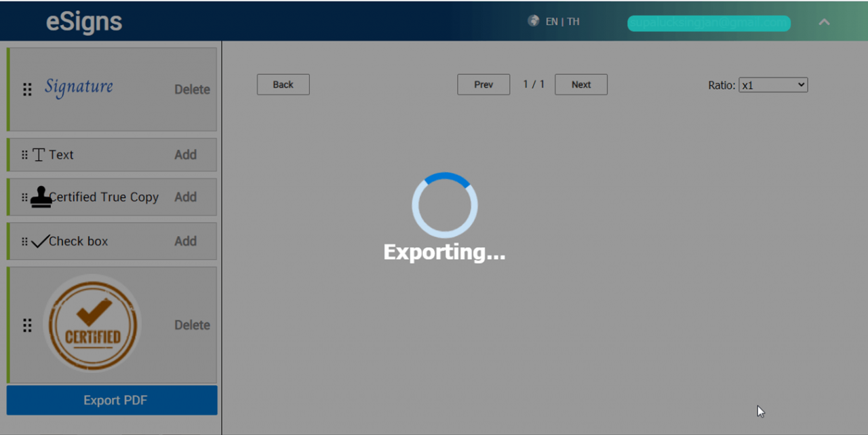Click the Check box checkmark icon
The width and height of the screenshot is (868, 435).
(40, 241)
